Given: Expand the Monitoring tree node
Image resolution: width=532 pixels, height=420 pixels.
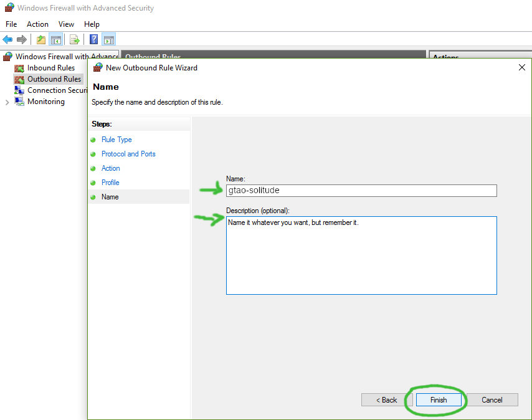Looking at the screenshot, I should point(7,102).
